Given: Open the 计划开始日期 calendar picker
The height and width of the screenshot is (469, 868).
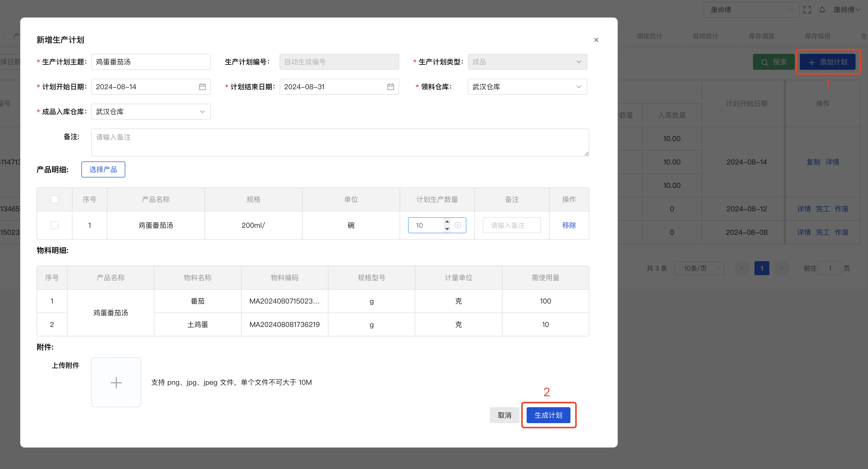Looking at the screenshot, I should 202,87.
